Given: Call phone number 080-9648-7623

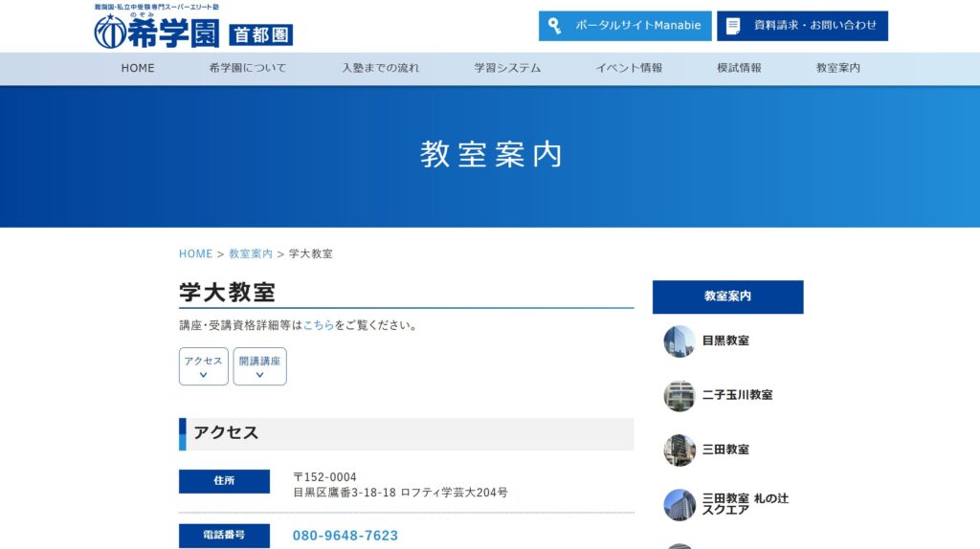Looking at the screenshot, I should pos(345,536).
